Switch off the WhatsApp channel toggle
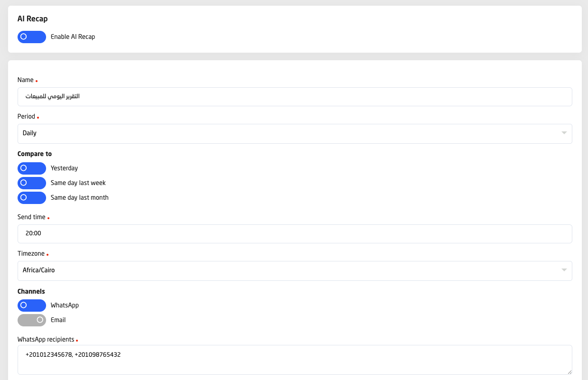Viewport: 588px width, 380px height. 32,306
